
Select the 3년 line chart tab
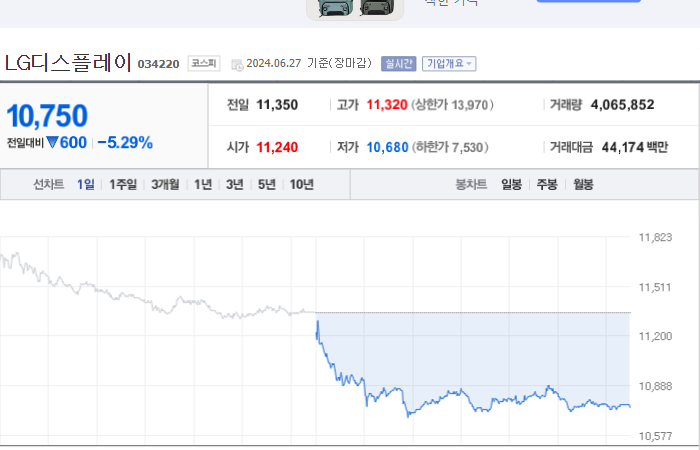[x=235, y=184]
